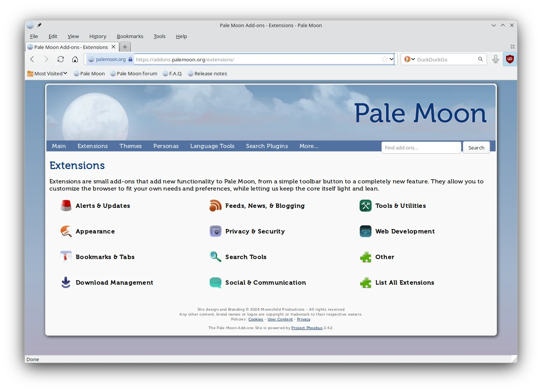Viewport: 542px width, 392px height.
Task: Open the History menu
Action: (98, 36)
